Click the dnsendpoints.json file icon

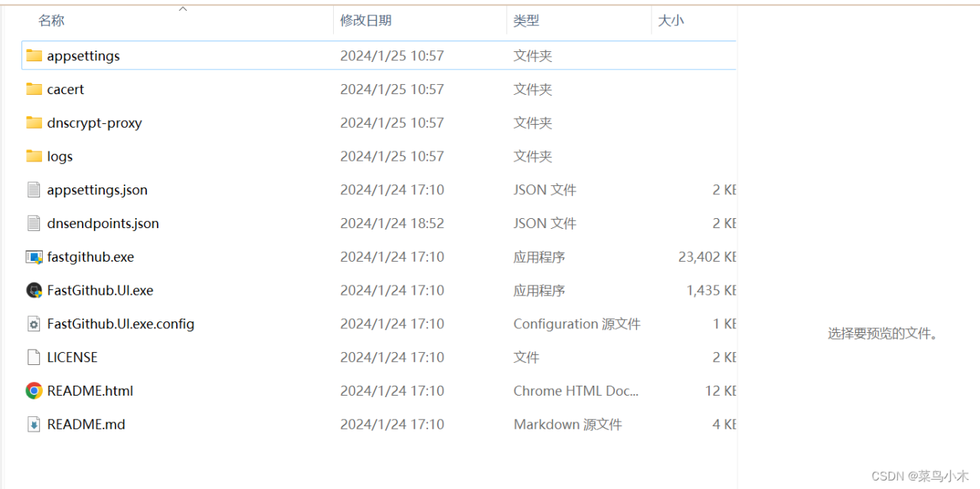(34, 223)
